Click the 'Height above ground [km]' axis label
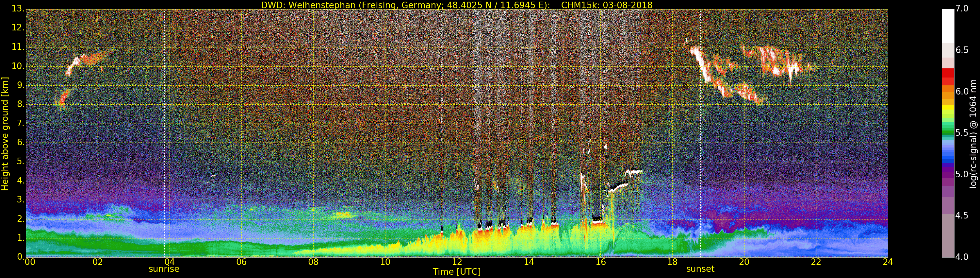Image resolution: width=980 pixels, height=278 pixels. tap(5, 134)
